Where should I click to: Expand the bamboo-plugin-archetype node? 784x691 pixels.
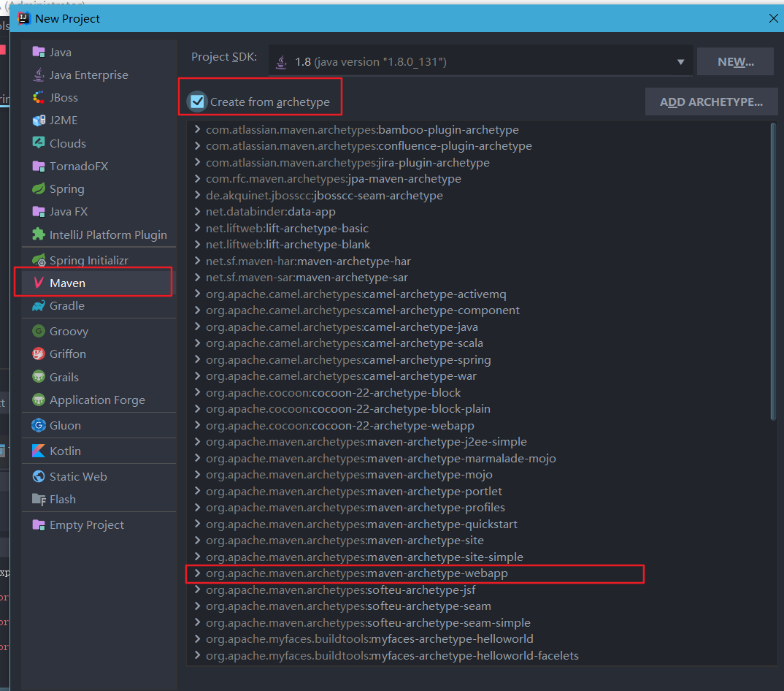point(198,129)
